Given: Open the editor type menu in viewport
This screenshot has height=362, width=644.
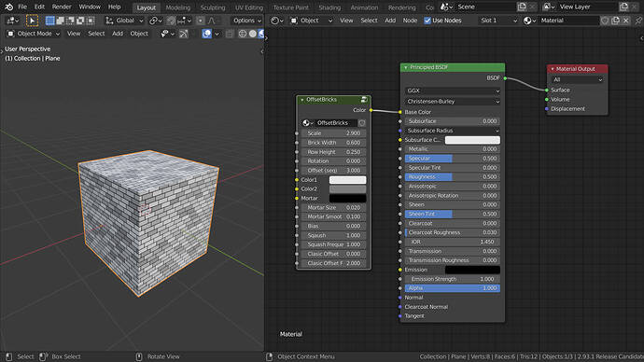Looking at the screenshot, I should (x=13, y=21).
